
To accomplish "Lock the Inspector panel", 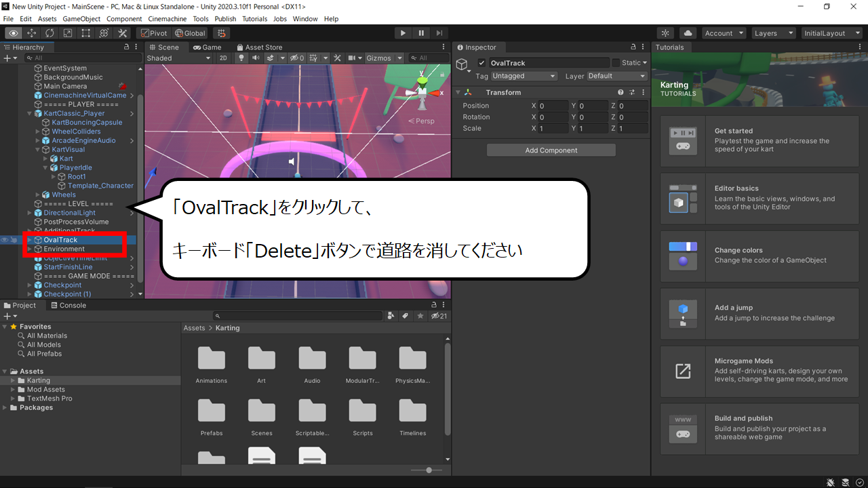I will tap(633, 47).
